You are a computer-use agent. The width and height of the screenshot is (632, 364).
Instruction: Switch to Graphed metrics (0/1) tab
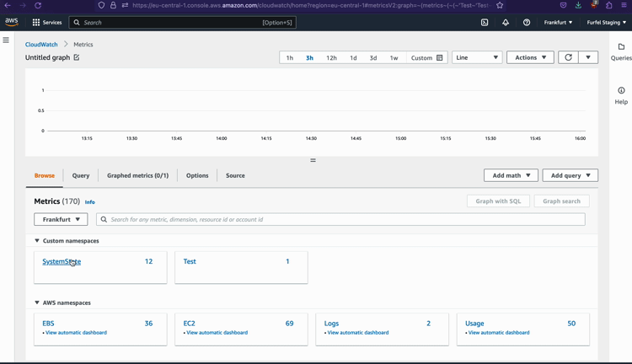coord(137,175)
